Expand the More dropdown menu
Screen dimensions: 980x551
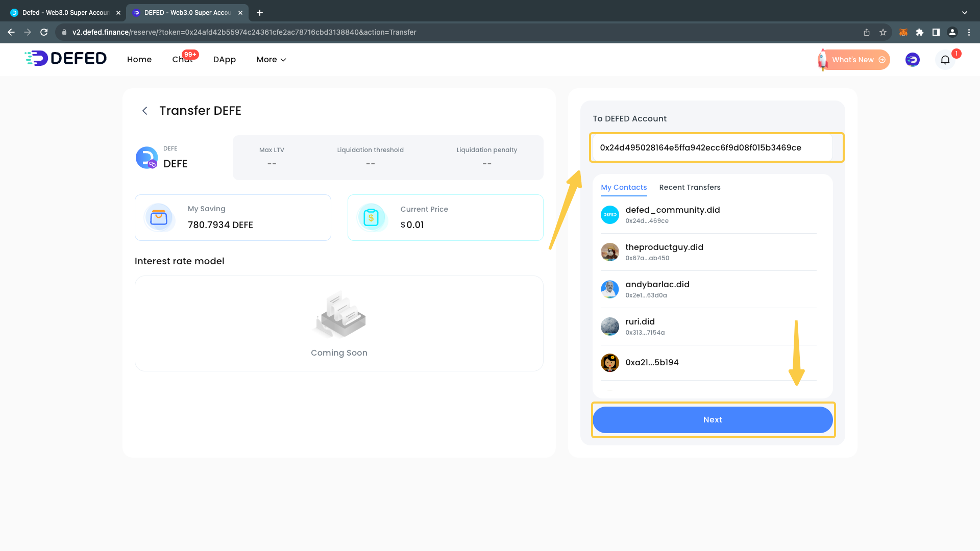(x=271, y=60)
